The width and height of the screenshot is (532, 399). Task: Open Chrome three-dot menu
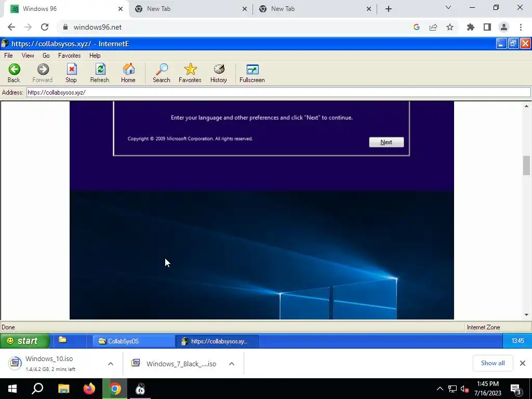[521, 27]
